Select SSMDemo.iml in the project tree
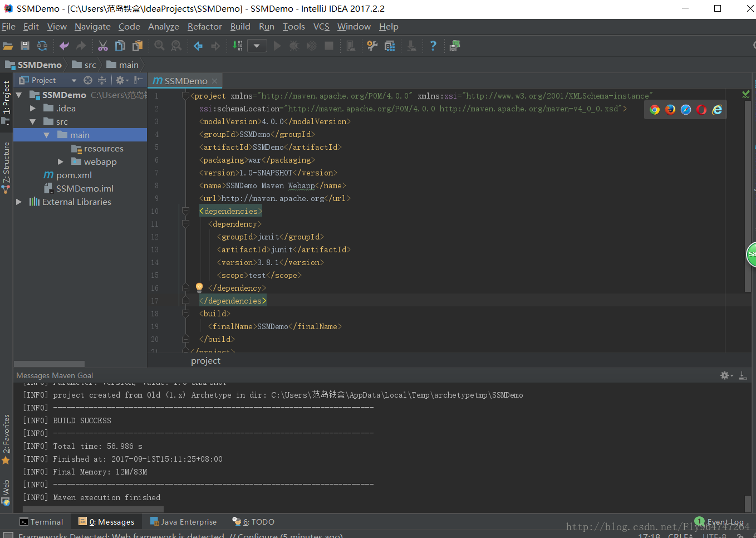 tap(78, 189)
